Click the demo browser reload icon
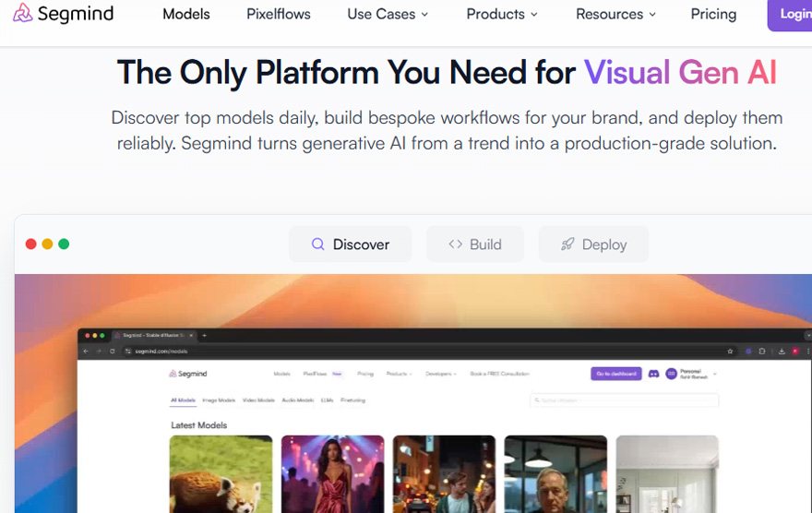 click(112, 351)
